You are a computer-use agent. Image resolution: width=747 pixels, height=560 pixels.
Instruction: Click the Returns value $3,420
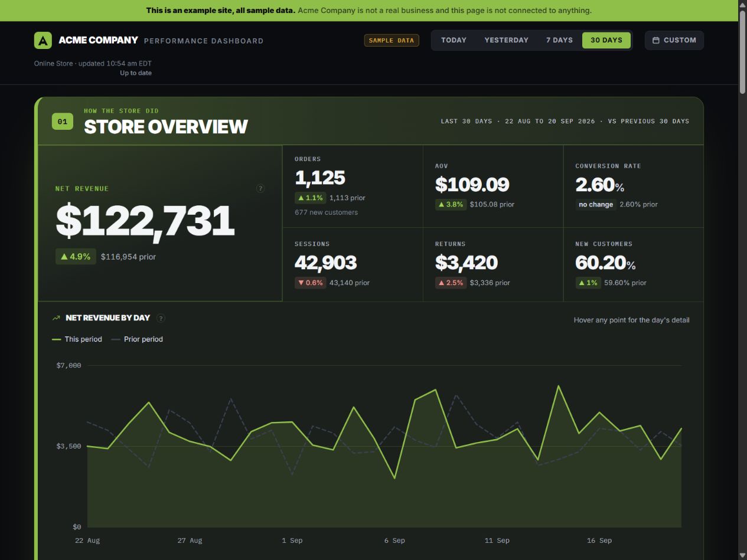[x=467, y=263]
